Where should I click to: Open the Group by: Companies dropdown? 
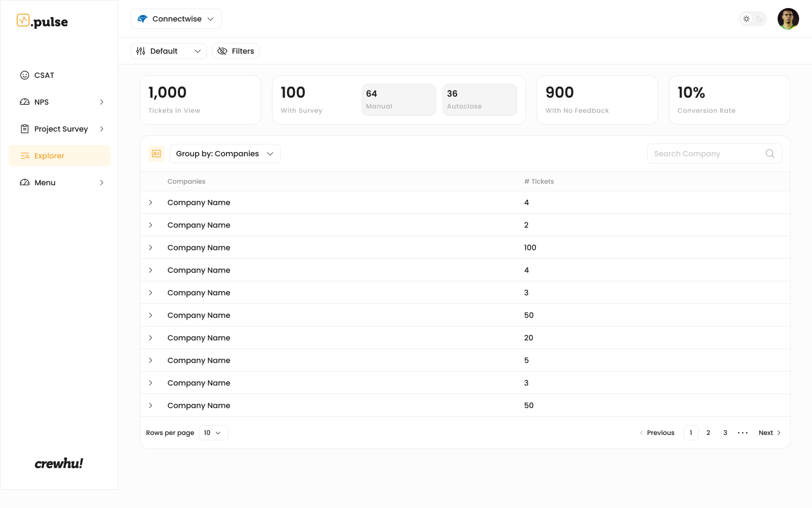coord(225,154)
